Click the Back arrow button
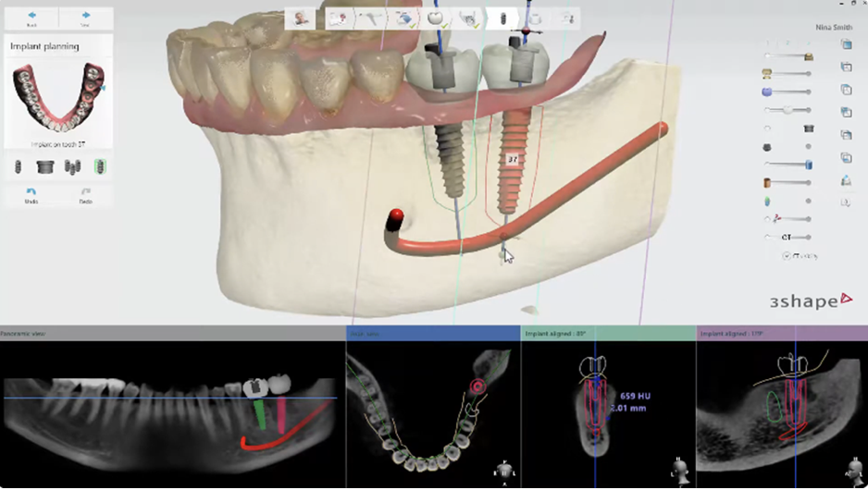Image resolution: width=868 pixels, height=490 pixels. tap(31, 18)
